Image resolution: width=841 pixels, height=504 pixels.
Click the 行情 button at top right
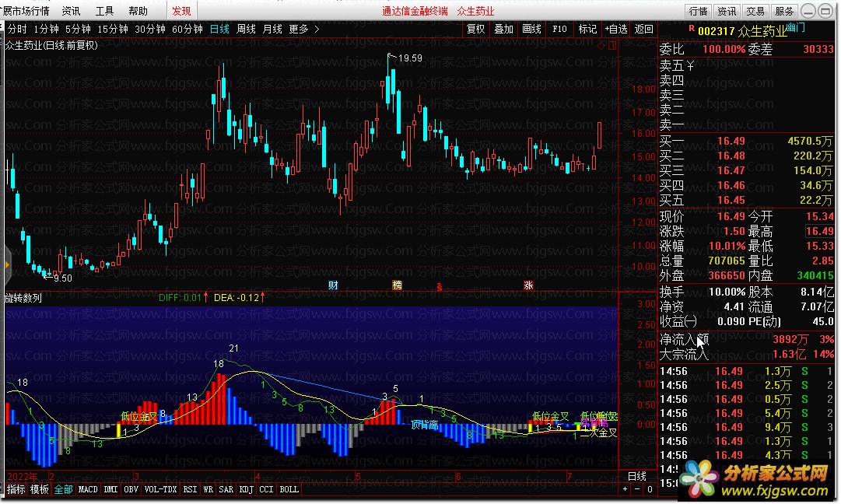(x=699, y=11)
